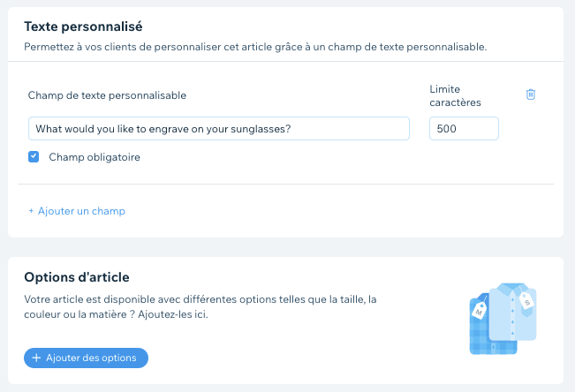Click the plus icon beside Ajouter un champ
575x392 pixels.
pos(31,212)
